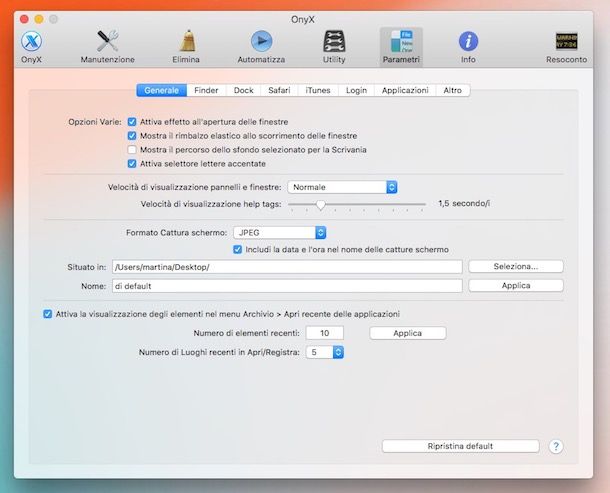Switch to the Generale tab
The width and height of the screenshot is (610, 493).
(x=161, y=90)
